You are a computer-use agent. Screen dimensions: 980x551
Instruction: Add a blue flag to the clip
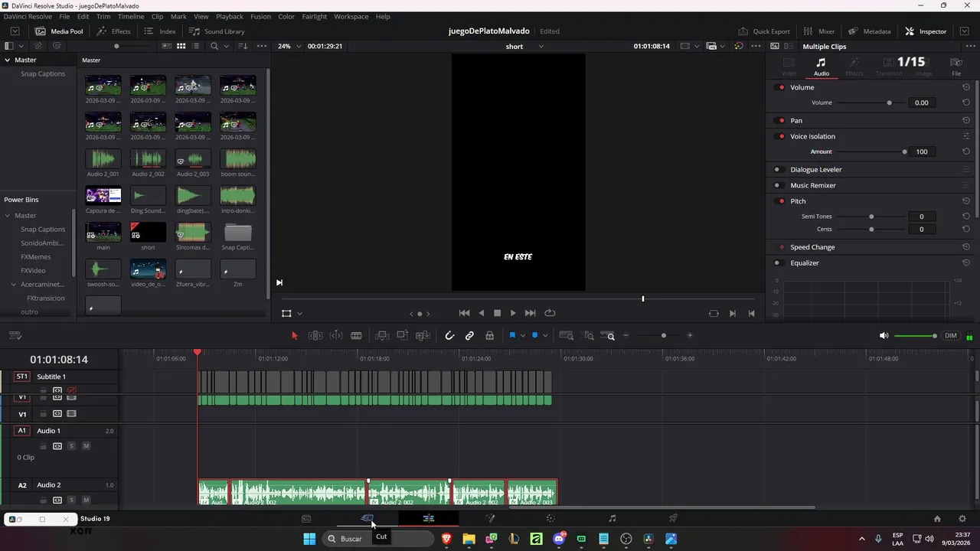tap(512, 335)
